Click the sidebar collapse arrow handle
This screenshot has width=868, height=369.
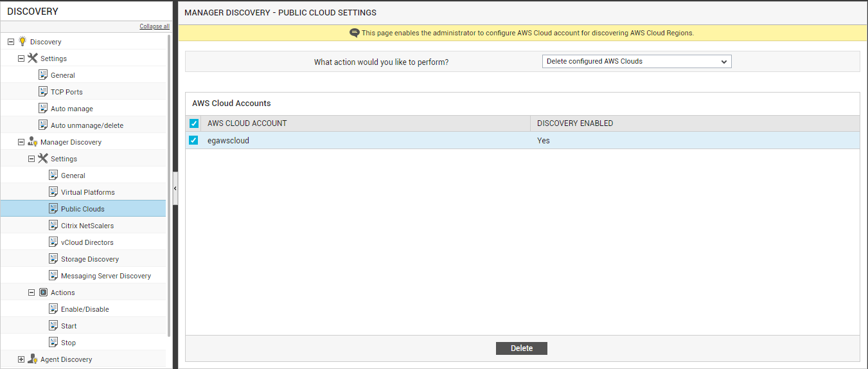tap(175, 188)
